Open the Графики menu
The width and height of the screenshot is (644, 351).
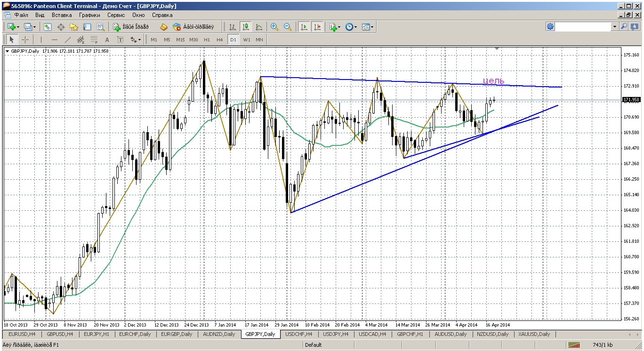tap(89, 15)
